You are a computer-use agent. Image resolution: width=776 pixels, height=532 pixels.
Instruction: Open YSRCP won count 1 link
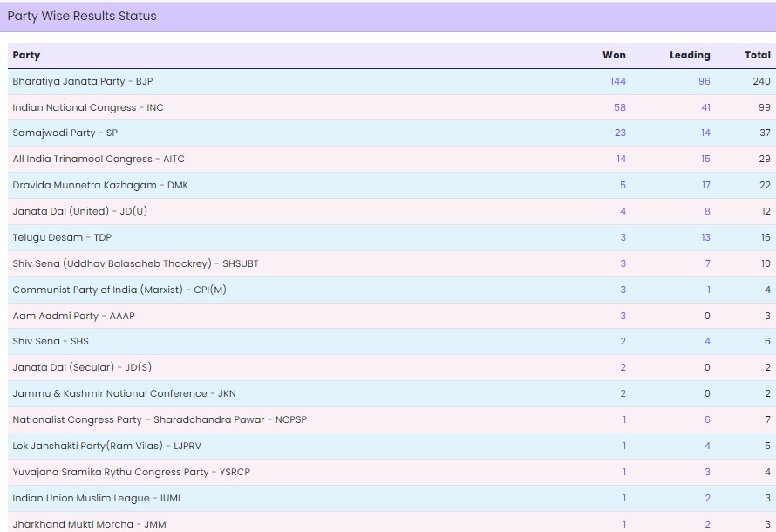624,472
